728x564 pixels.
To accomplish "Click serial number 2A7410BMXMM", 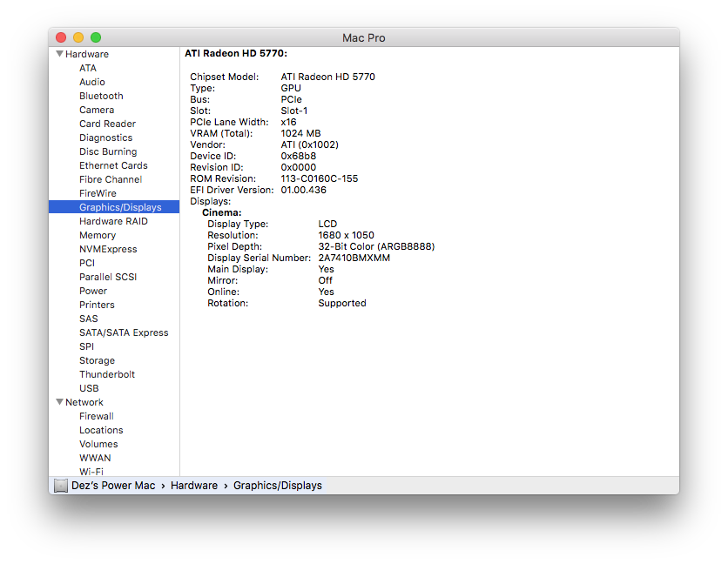I will point(354,258).
